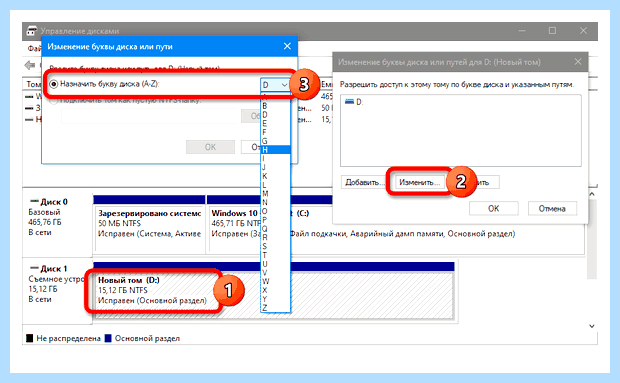Click the 'Добавить...' button
This screenshot has height=383, width=620.
(363, 182)
